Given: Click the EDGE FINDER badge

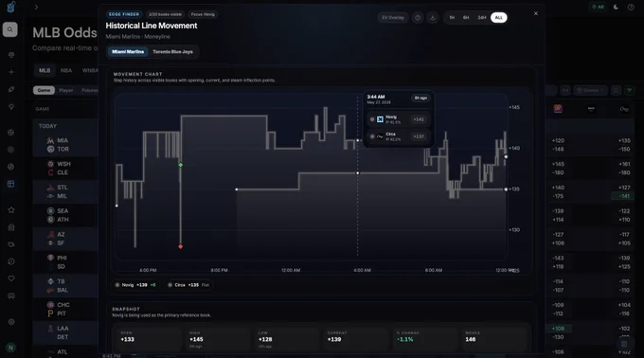Looking at the screenshot, I should (124, 14).
